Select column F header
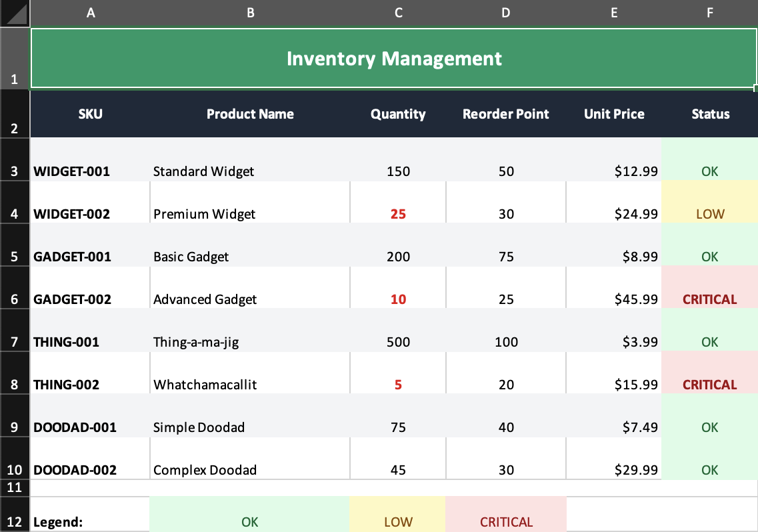This screenshot has width=758, height=532. coord(710,13)
